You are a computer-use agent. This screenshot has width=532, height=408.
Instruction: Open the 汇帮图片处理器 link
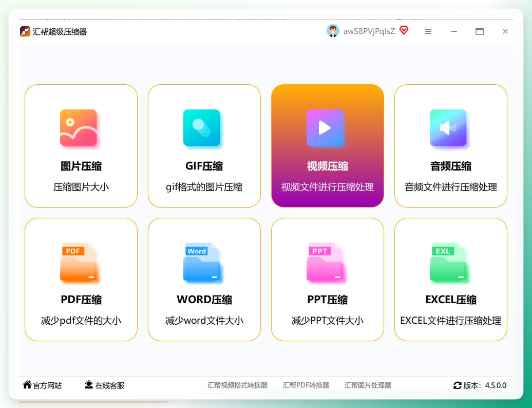click(368, 385)
